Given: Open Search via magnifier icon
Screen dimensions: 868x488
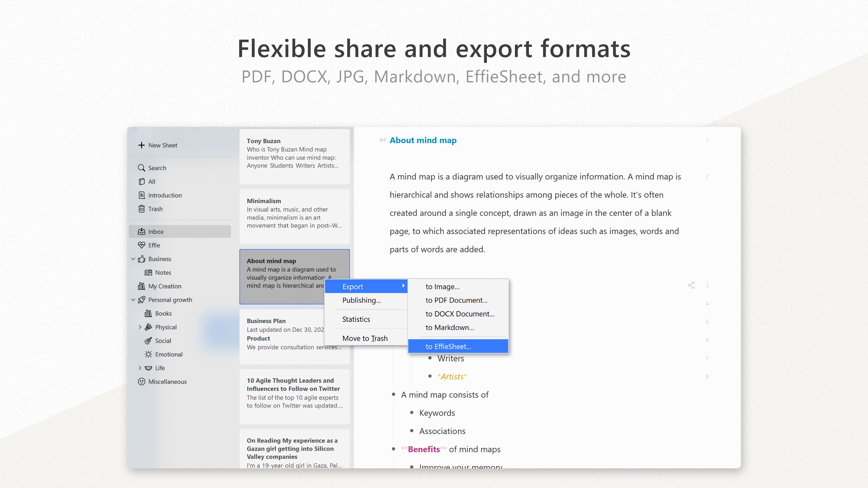Looking at the screenshot, I should (142, 168).
